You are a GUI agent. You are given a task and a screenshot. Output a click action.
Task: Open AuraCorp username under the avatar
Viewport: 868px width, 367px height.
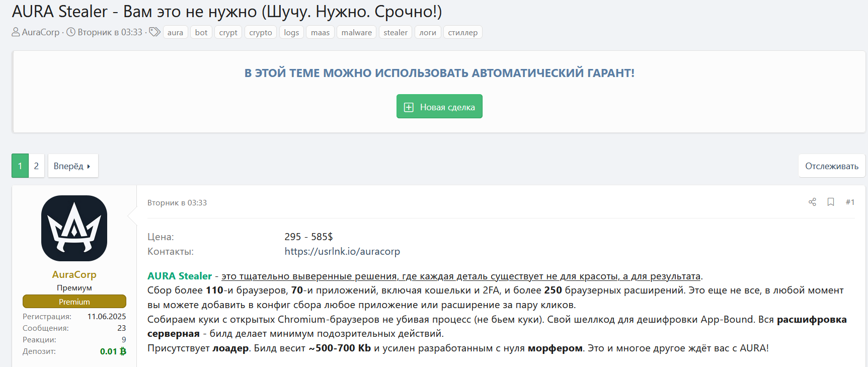pyautogui.click(x=74, y=274)
